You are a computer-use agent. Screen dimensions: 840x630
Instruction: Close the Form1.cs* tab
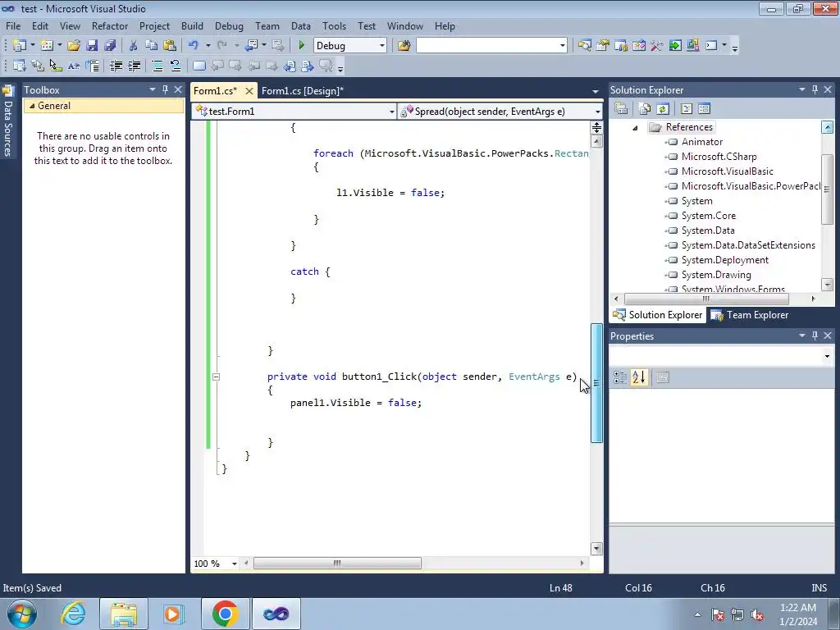(249, 91)
